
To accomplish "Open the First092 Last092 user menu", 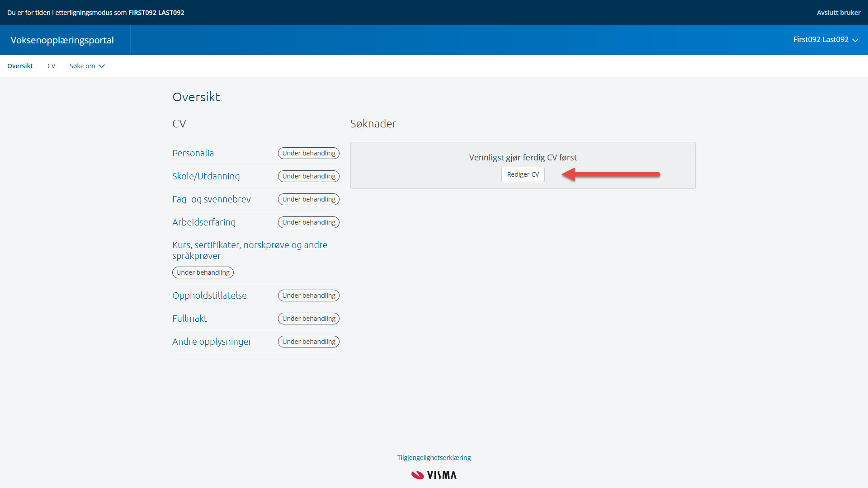I will (x=826, y=40).
